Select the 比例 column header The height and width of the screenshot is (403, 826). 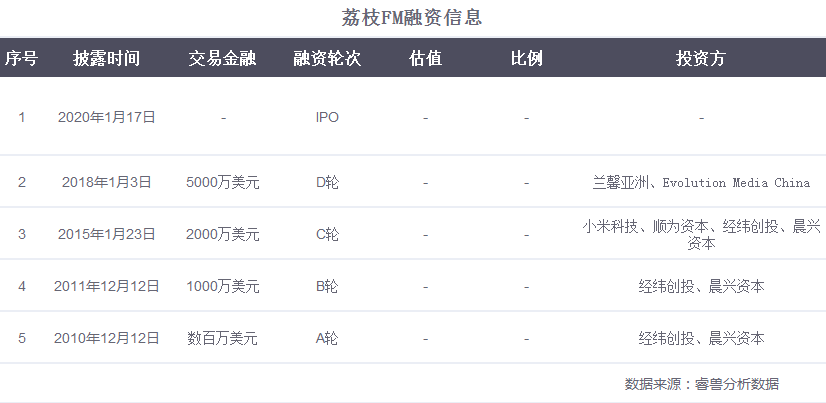click(x=526, y=58)
